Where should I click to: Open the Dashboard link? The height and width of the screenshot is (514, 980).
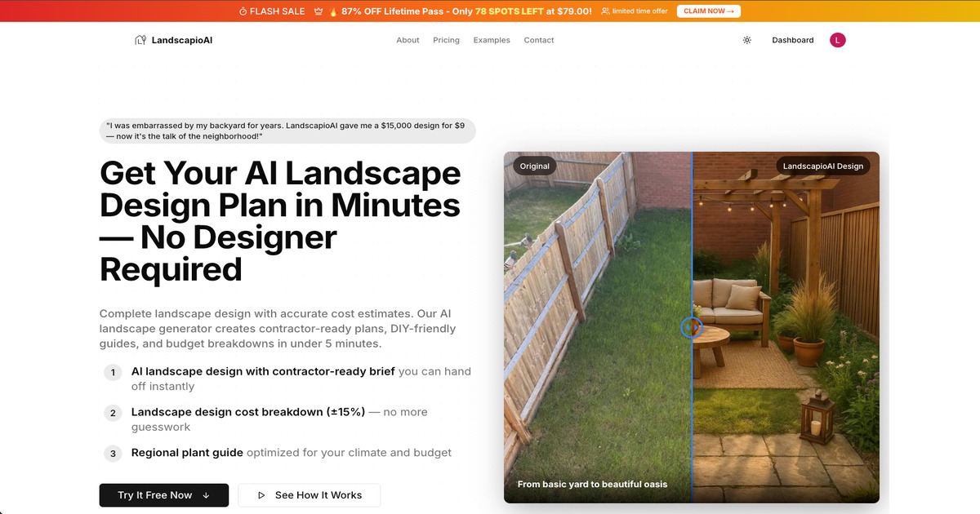pos(793,40)
